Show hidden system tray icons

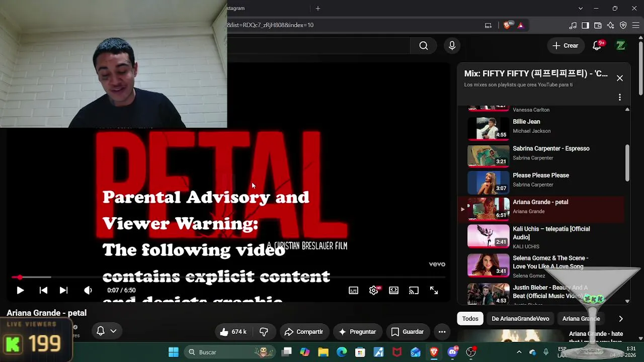click(519, 352)
